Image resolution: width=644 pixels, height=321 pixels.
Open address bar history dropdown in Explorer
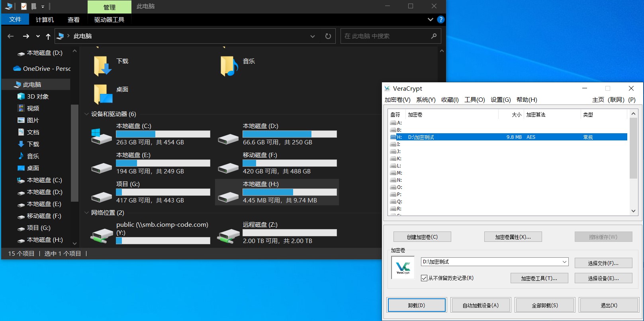(313, 36)
